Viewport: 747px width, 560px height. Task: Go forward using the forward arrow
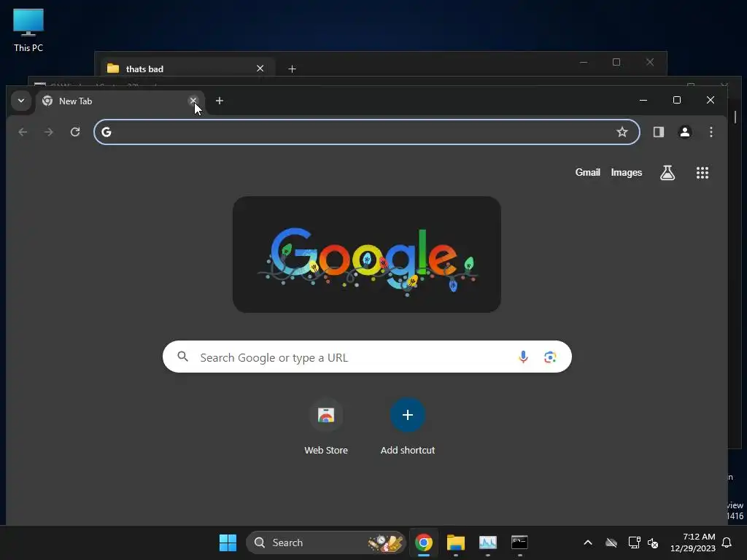[x=49, y=132]
